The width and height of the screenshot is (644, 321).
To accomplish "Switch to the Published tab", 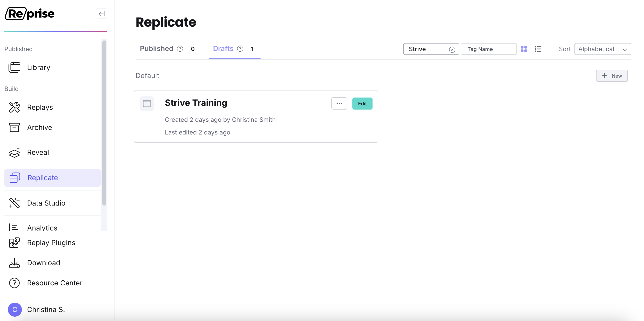I will [x=156, y=49].
